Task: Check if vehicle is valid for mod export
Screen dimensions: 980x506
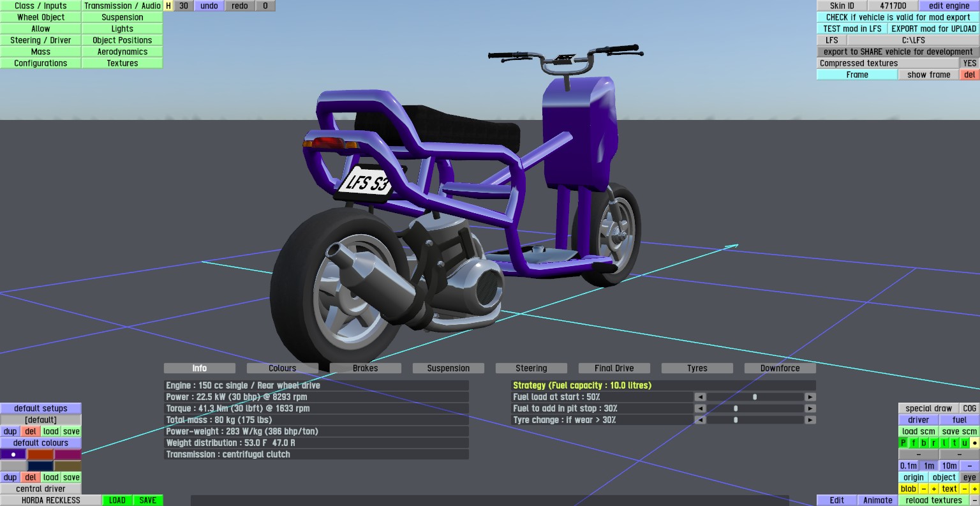Action: tap(898, 17)
